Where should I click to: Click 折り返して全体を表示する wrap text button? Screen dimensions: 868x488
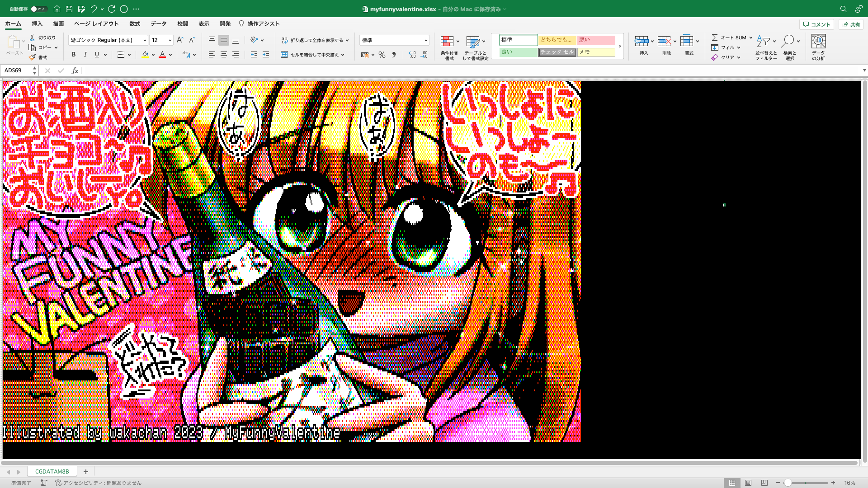coord(312,40)
